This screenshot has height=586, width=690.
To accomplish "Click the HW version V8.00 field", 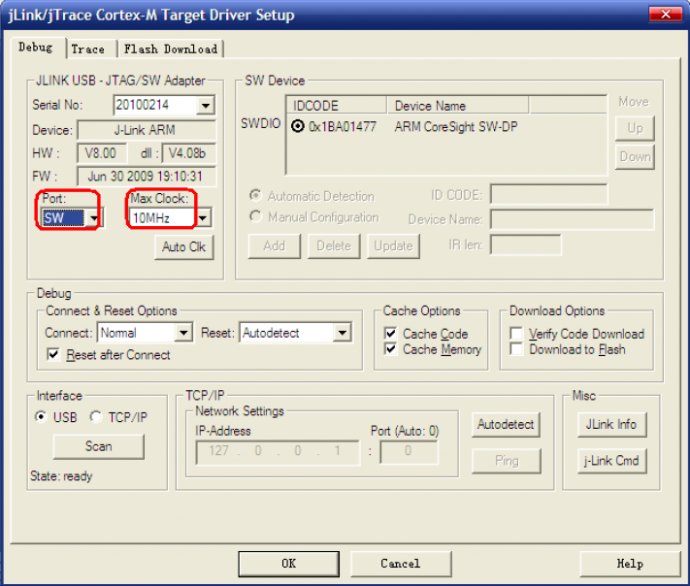I will (x=101, y=153).
